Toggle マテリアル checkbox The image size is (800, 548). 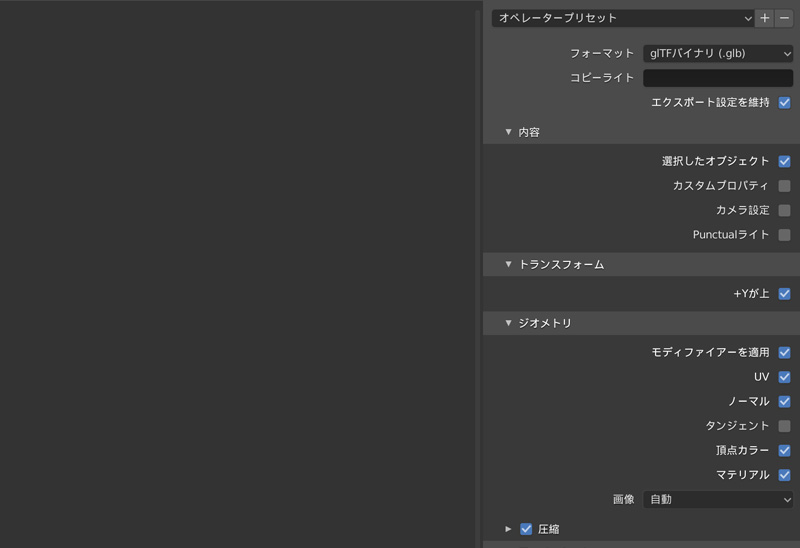click(784, 475)
